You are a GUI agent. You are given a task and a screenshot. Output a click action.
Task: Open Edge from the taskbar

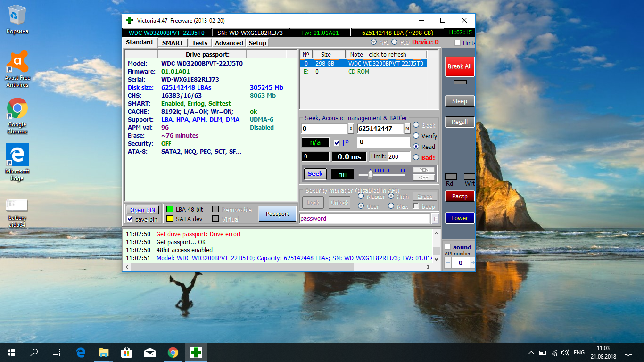coord(81,352)
